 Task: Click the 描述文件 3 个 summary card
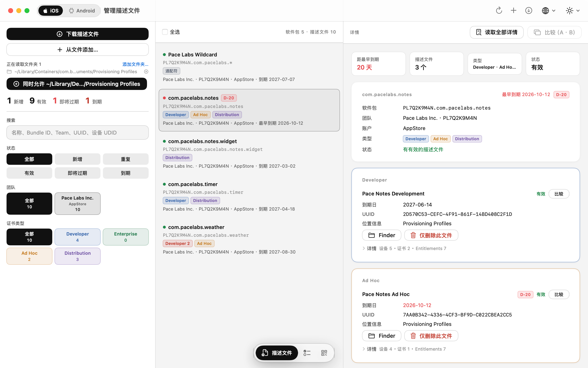(x=436, y=64)
